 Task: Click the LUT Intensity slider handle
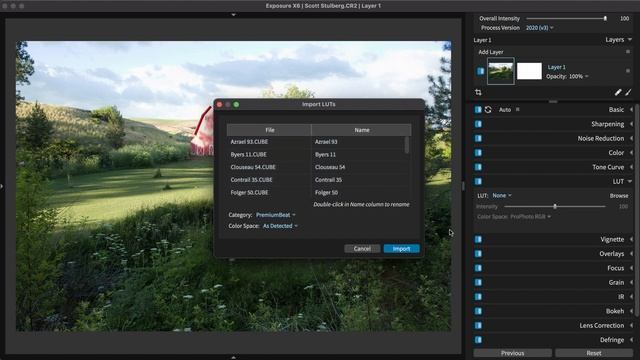pyautogui.click(x=555, y=207)
